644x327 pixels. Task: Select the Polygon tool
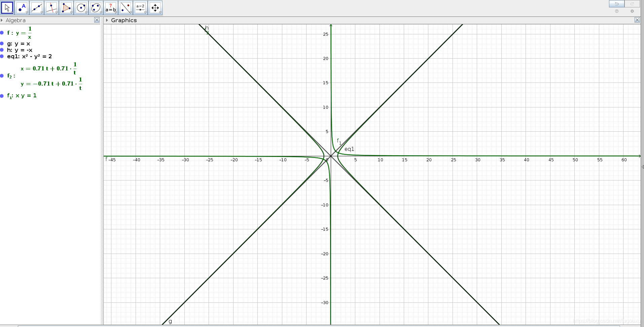coord(66,7)
